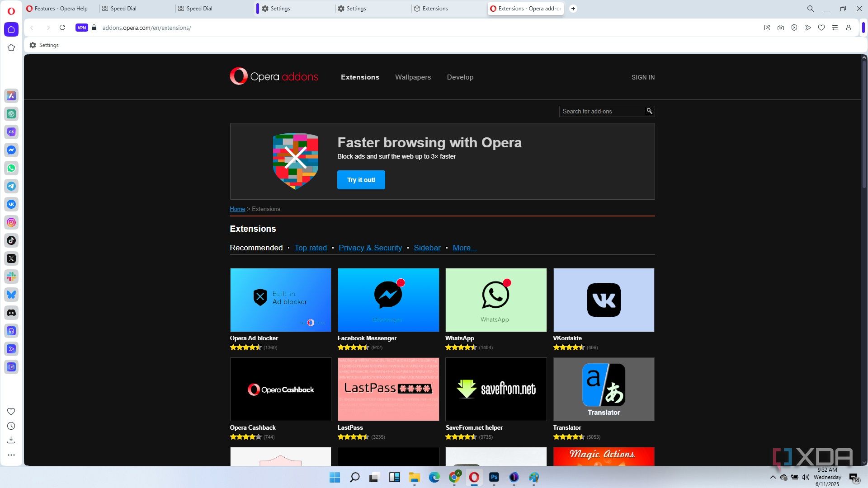Toggle the VPN badge in address bar
This screenshot has height=488, width=868.
coord(81,28)
